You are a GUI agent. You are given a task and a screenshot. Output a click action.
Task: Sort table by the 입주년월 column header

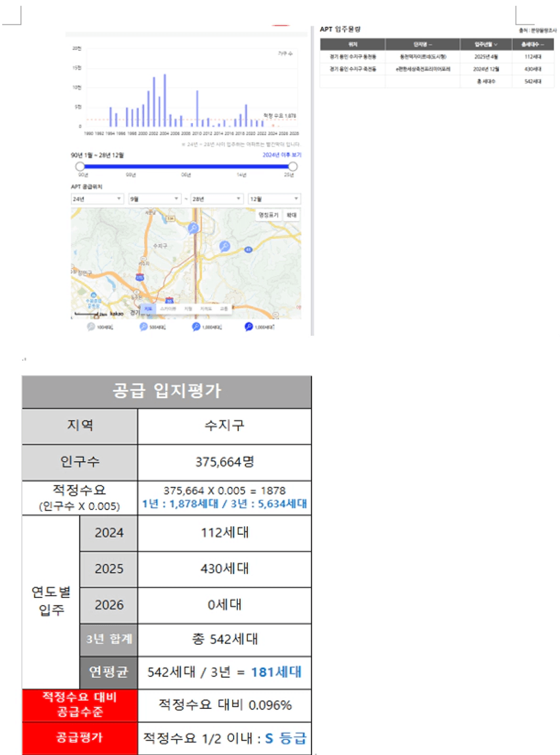pyautogui.click(x=486, y=45)
